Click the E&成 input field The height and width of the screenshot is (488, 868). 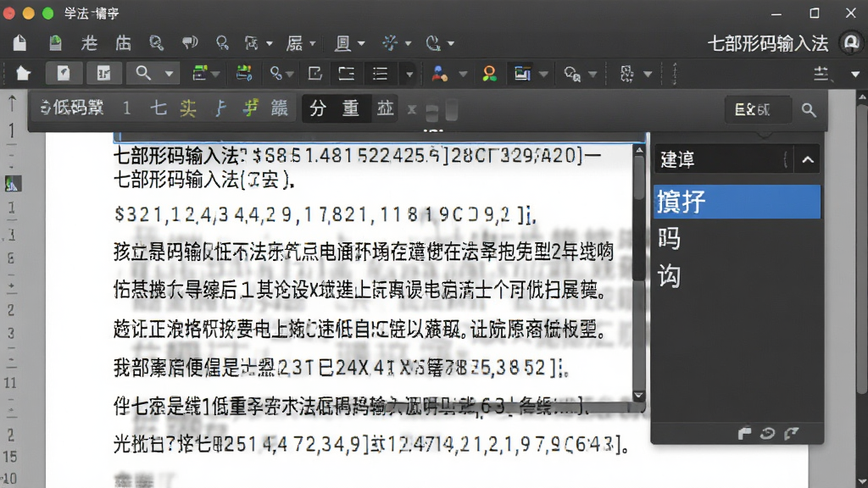coord(758,109)
